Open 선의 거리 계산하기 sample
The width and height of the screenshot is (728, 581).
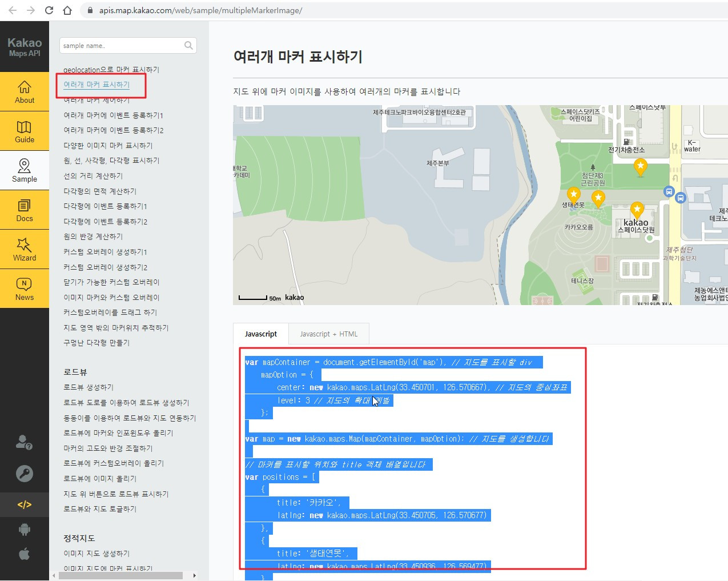click(x=93, y=176)
